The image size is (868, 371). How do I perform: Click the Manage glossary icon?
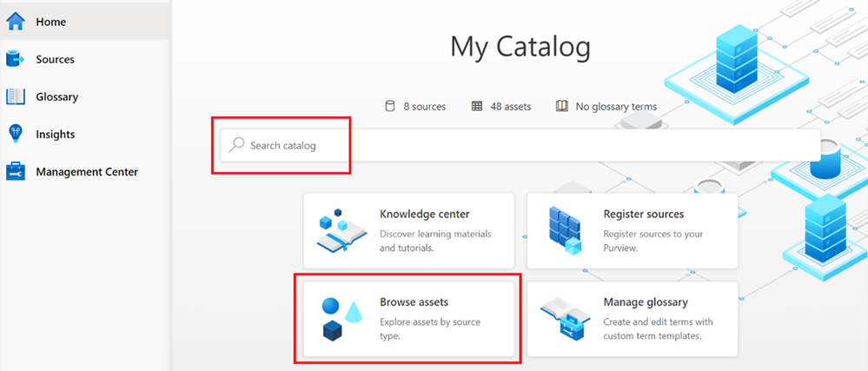(564, 317)
